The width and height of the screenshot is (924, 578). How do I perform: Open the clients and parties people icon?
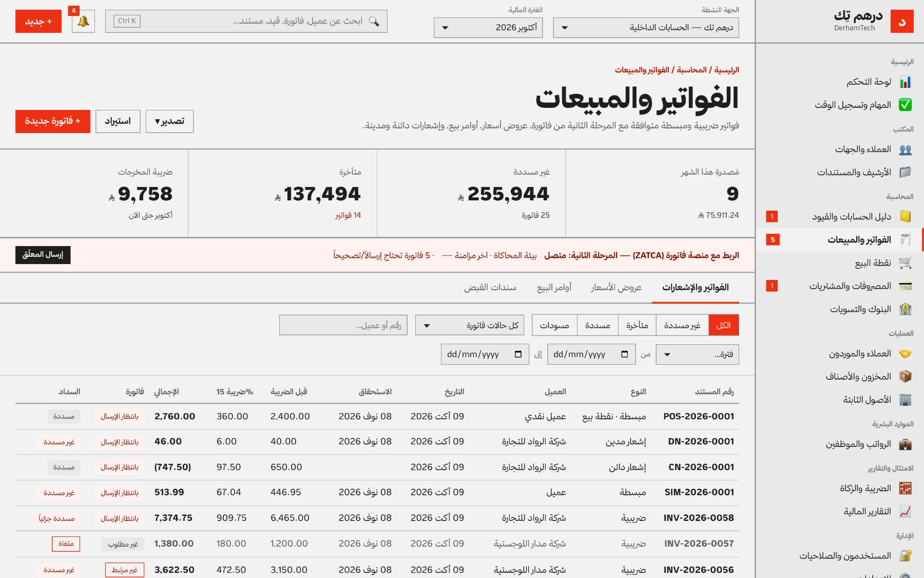(905, 150)
